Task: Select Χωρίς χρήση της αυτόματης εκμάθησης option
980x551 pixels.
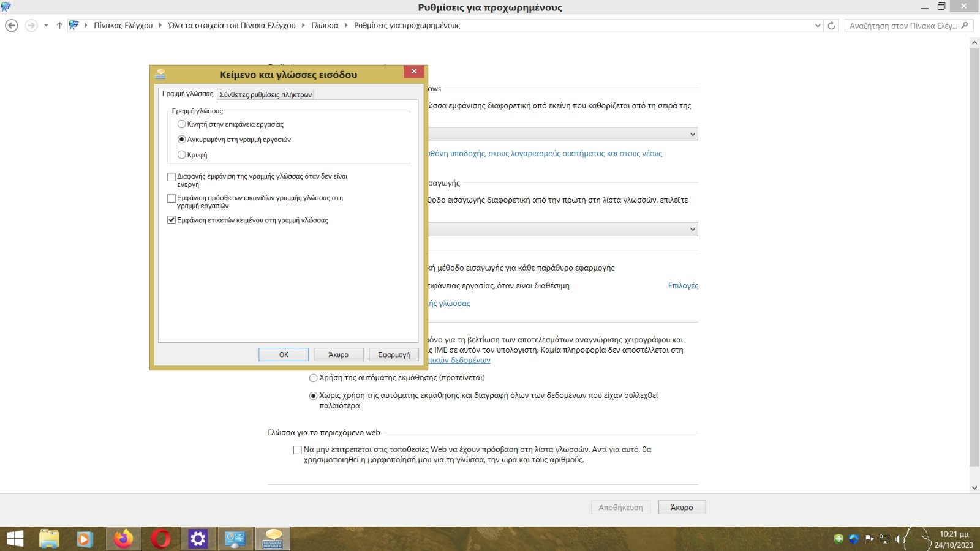Action: 484,400
